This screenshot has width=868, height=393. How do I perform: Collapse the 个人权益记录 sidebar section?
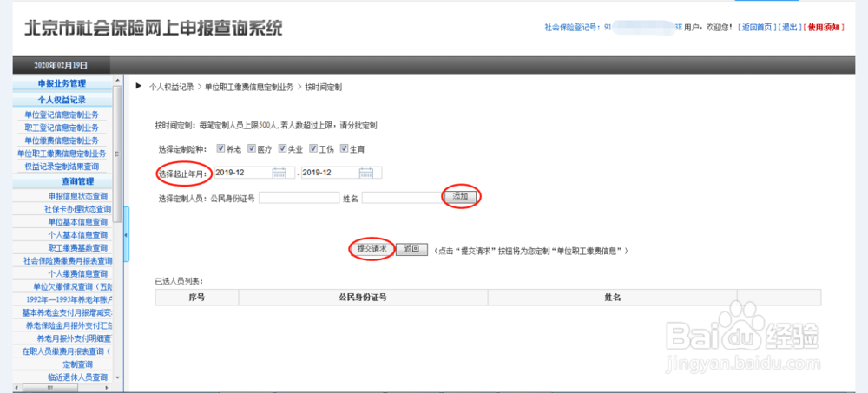62,100
